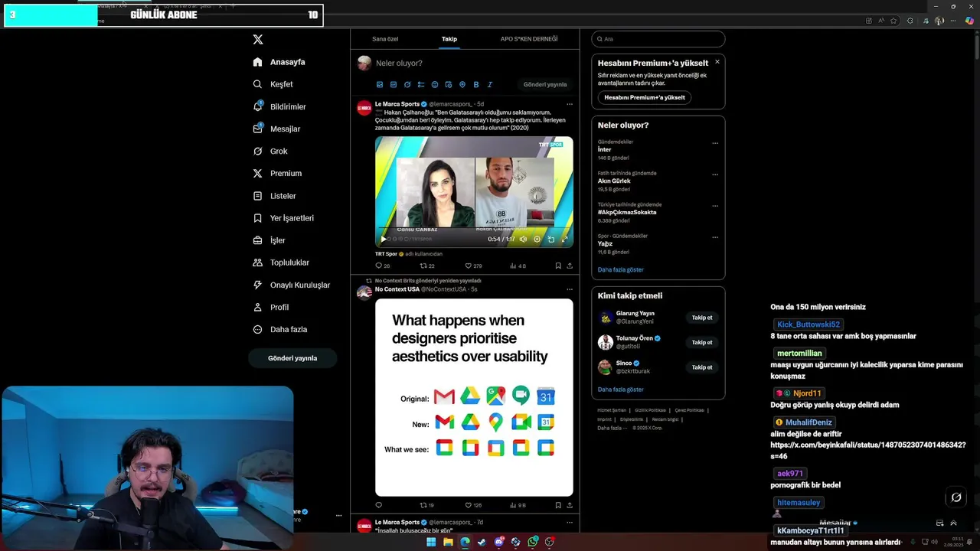Schedule the post from composer
Screen dimensions: 980x551
click(449, 84)
